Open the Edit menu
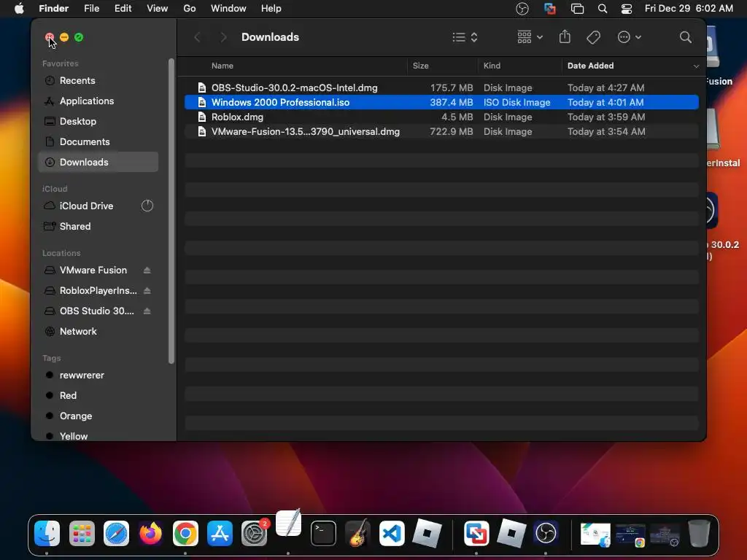This screenshot has height=560, width=747. pos(123,9)
